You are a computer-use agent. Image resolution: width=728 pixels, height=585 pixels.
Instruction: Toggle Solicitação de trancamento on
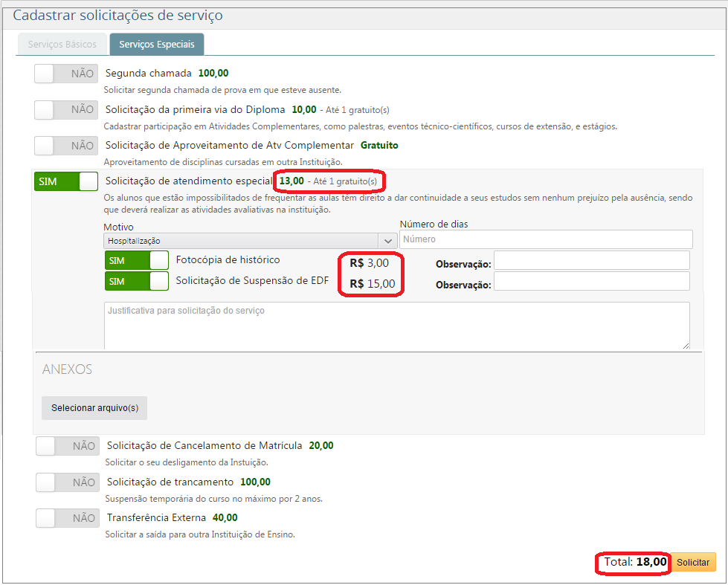68,482
